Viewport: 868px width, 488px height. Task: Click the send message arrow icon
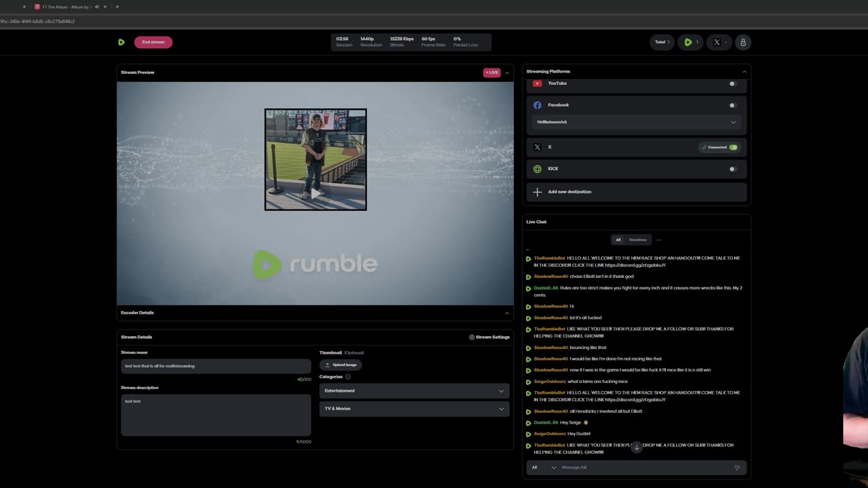point(737,468)
